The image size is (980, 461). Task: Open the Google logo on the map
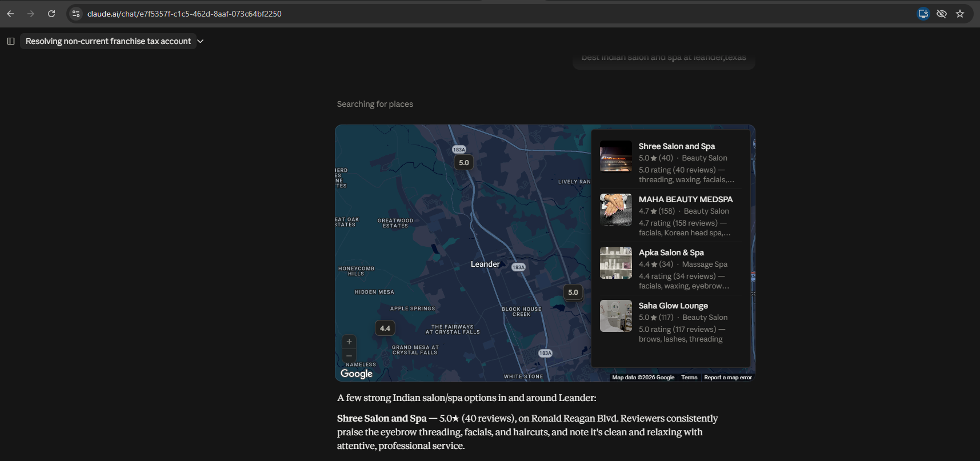(357, 374)
